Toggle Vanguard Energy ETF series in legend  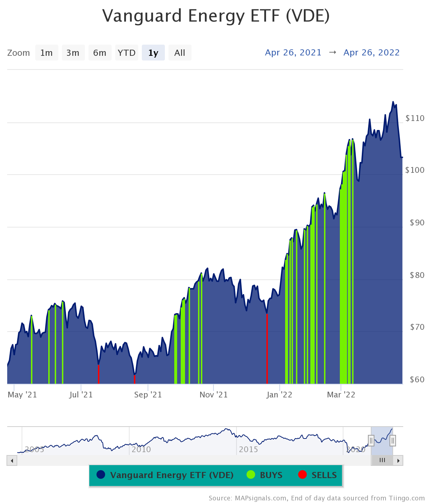pos(172,475)
